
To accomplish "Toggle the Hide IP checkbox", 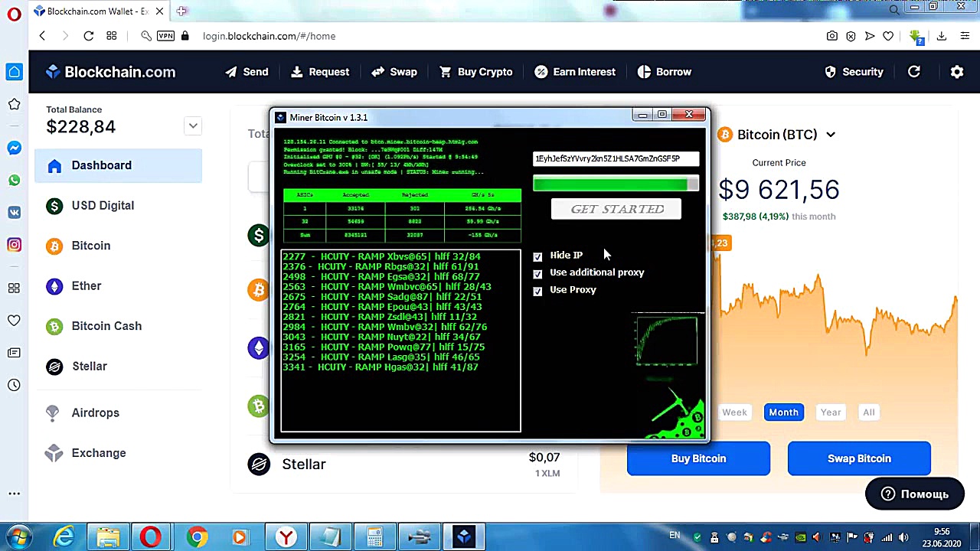I will click(537, 256).
